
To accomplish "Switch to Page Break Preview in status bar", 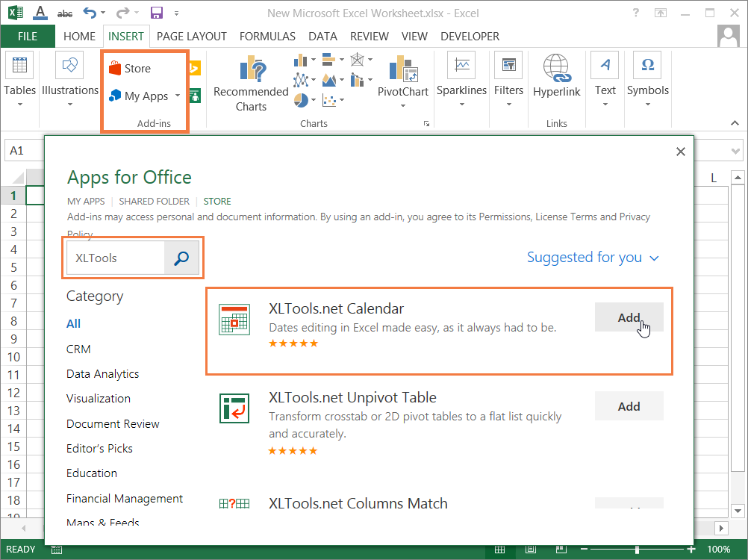I will 561,550.
